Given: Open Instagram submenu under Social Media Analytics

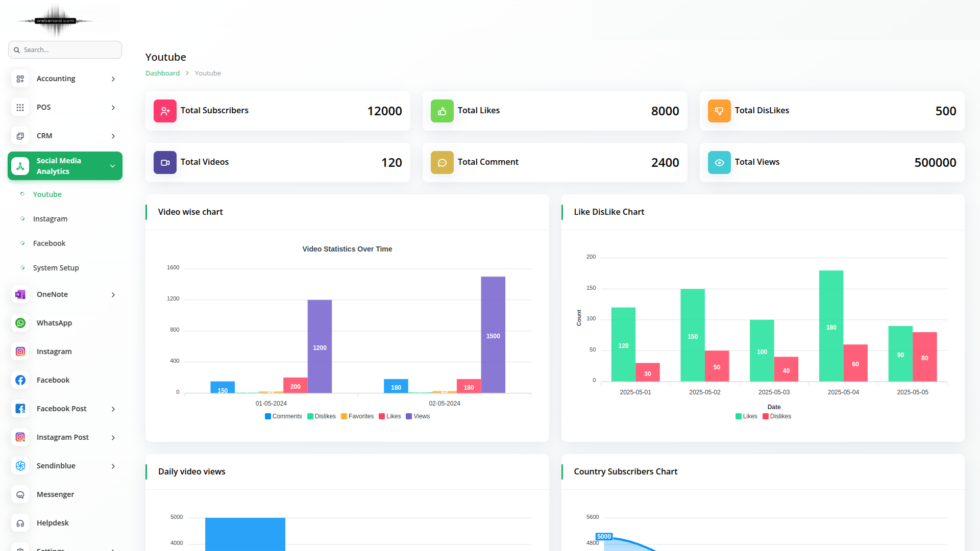Looking at the screenshot, I should (x=50, y=219).
